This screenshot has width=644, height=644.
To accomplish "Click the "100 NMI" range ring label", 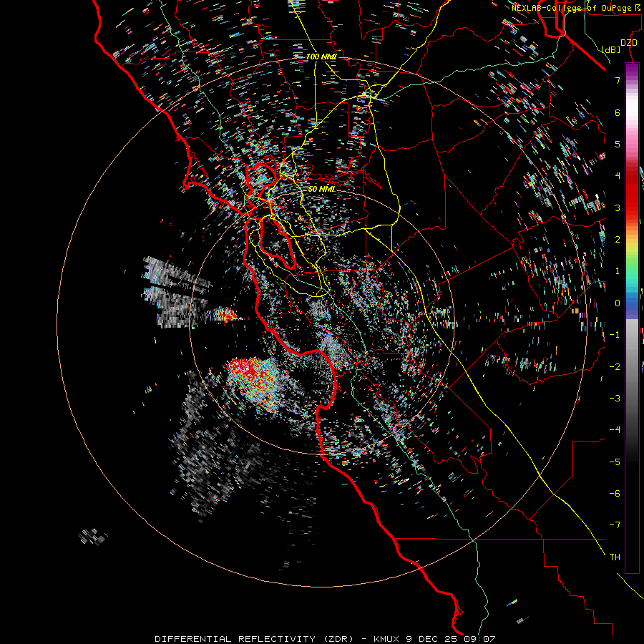I will pyautogui.click(x=321, y=57).
